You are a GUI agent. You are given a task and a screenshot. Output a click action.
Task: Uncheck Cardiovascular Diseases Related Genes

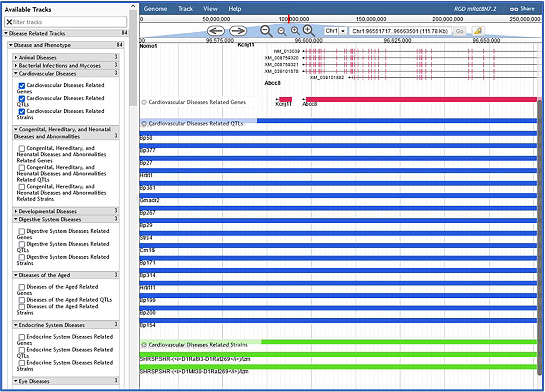coord(22,86)
